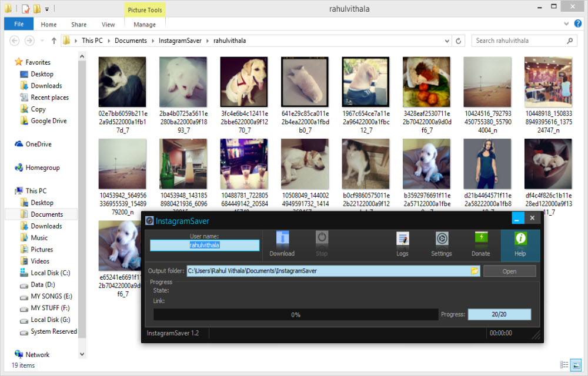This screenshot has width=588, height=376.
Task: Select Homegroup in navigation pane
Action: point(42,167)
